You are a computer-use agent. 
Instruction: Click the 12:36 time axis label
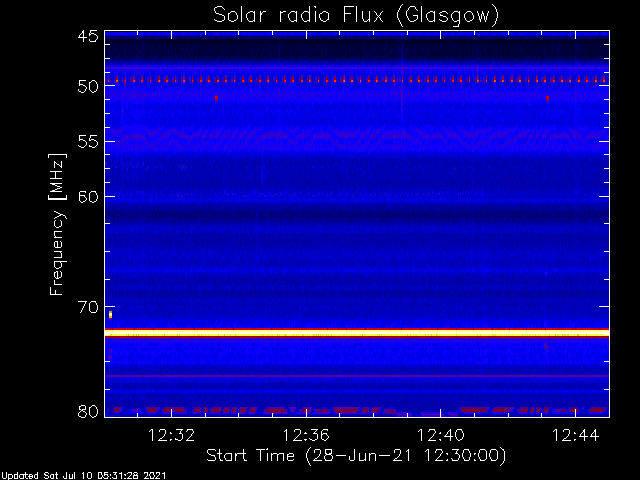click(306, 435)
